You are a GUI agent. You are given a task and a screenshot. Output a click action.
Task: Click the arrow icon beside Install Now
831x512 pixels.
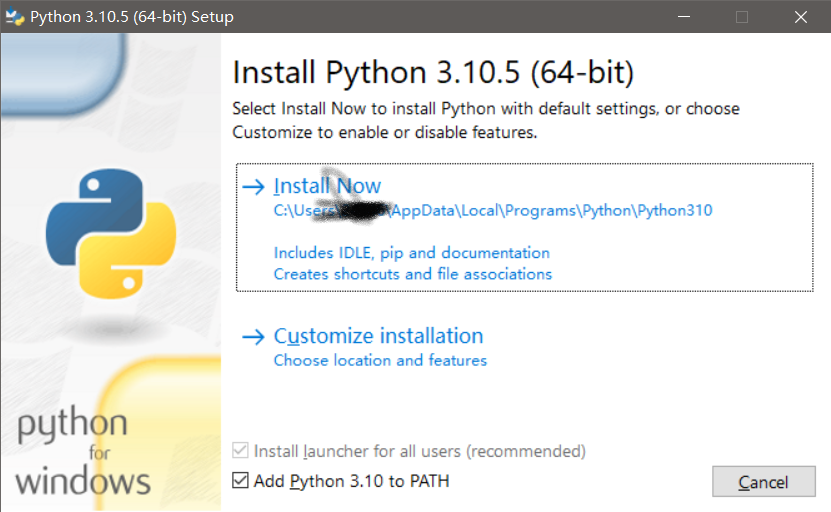click(253, 187)
